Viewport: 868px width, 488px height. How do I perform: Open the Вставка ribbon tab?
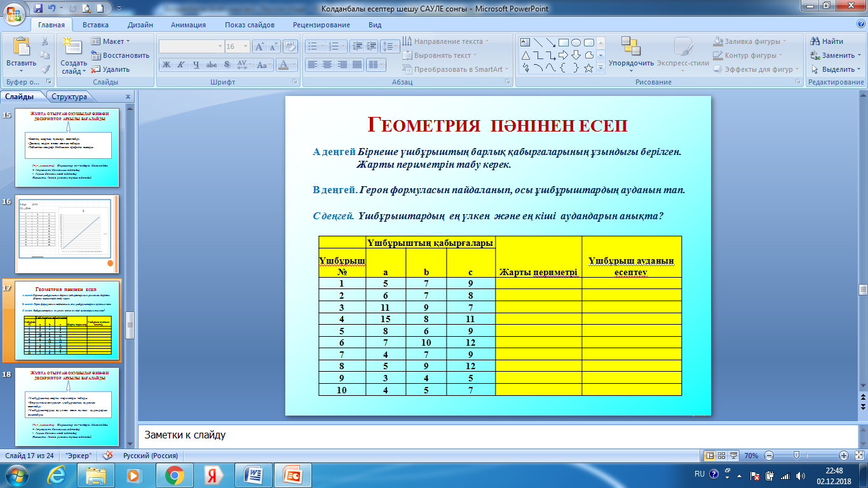tap(95, 25)
